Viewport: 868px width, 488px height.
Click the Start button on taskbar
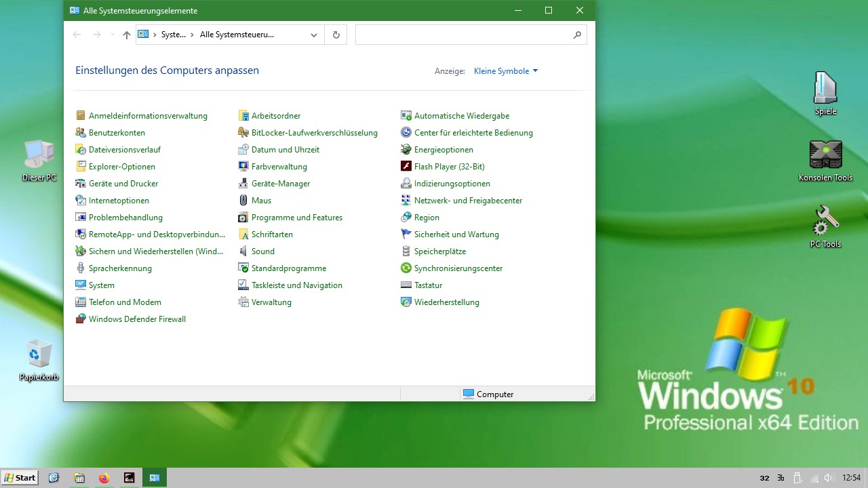pyautogui.click(x=20, y=478)
